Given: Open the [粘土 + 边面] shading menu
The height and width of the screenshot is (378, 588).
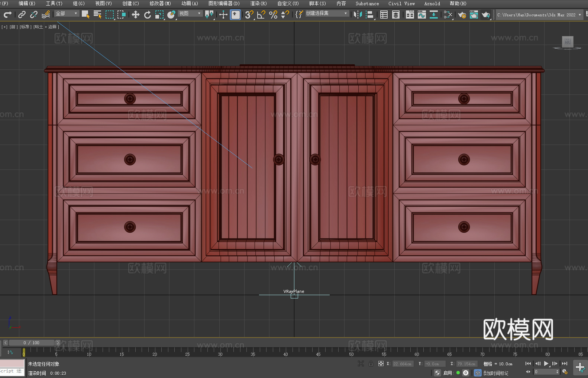Looking at the screenshot, I should coord(46,27).
